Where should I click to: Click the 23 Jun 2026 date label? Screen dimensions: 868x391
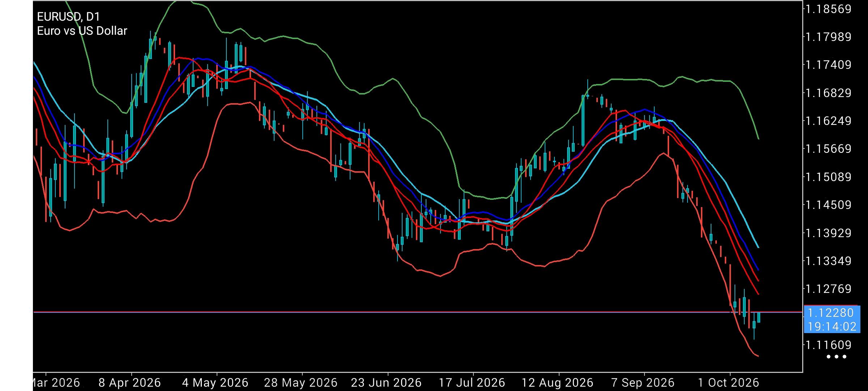pyautogui.click(x=386, y=383)
